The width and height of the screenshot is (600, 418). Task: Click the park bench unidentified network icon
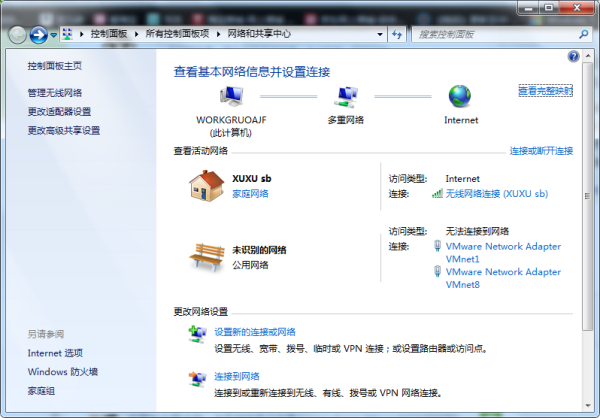click(207, 257)
